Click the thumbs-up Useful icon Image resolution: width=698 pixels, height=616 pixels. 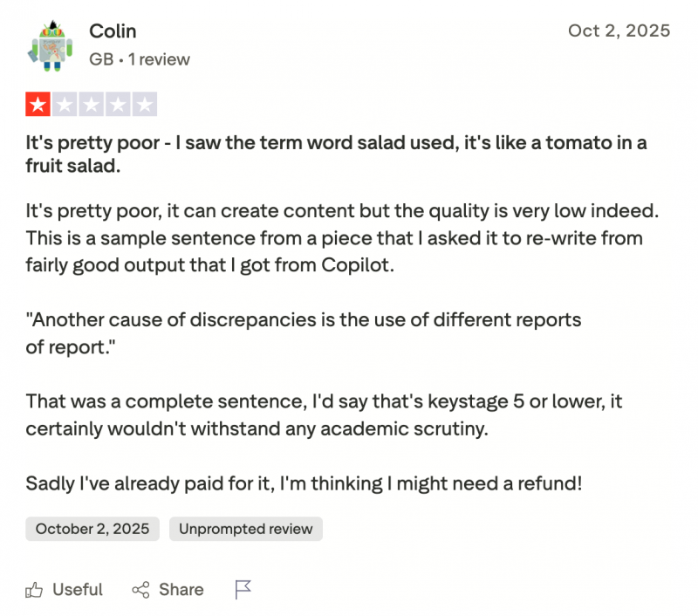[x=35, y=591]
